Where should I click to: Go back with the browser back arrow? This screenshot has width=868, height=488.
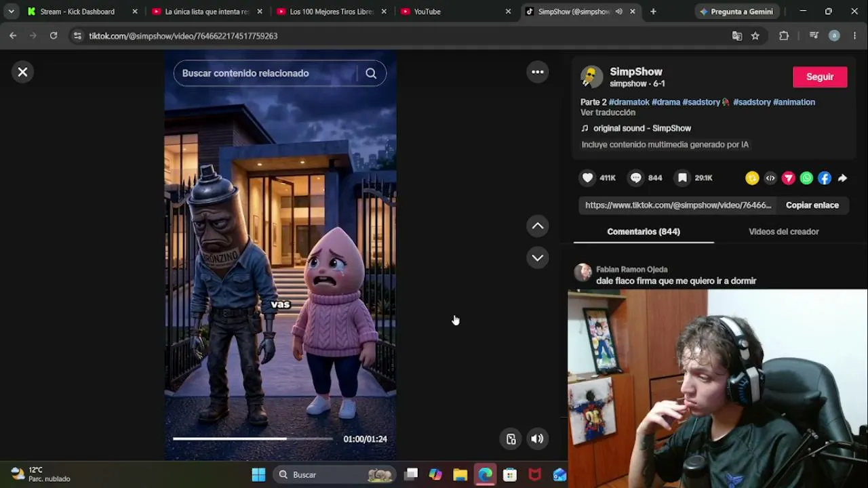point(13,36)
